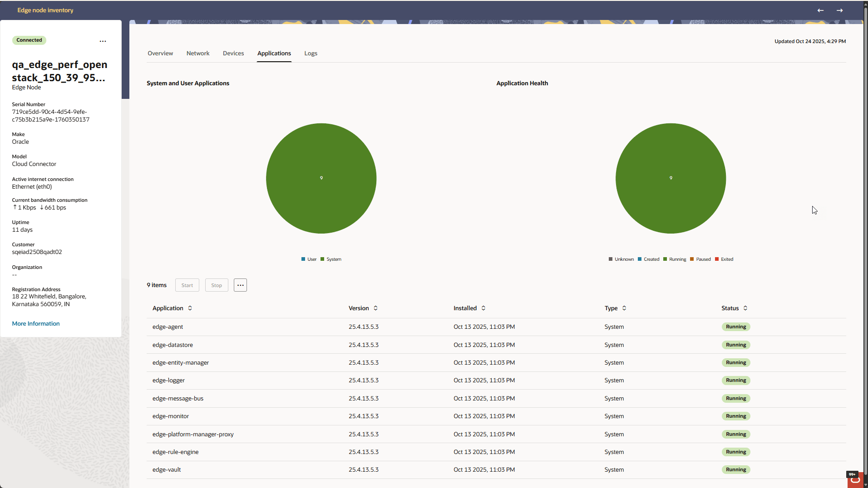Open more actions menu beside Stop button
868x488 pixels.
pyautogui.click(x=240, y=285)
